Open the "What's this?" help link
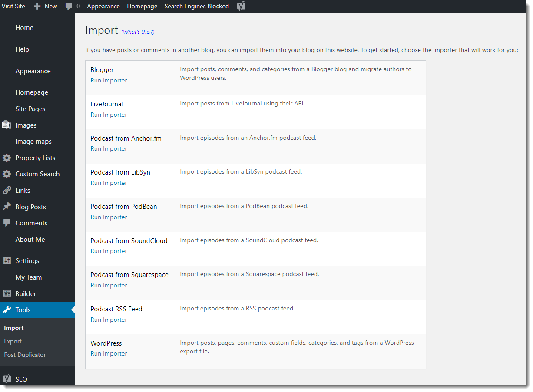Viewport: 533px width, 392px height. [x=138, y=32]
